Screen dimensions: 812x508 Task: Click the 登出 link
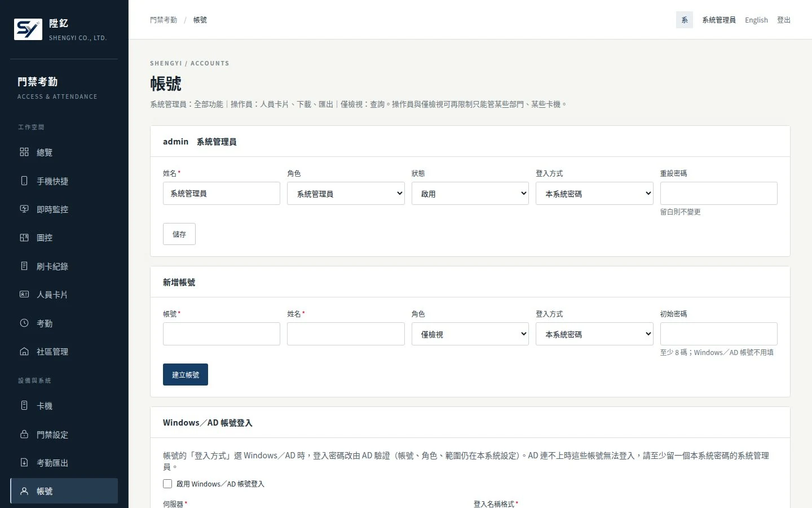784,20
